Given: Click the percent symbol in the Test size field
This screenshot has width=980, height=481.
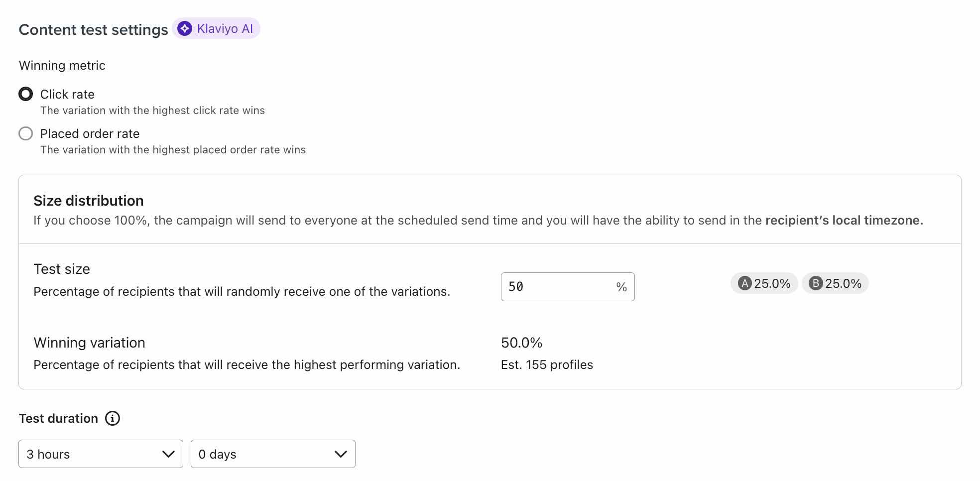Looking at the screenshot, I should 620,286.
